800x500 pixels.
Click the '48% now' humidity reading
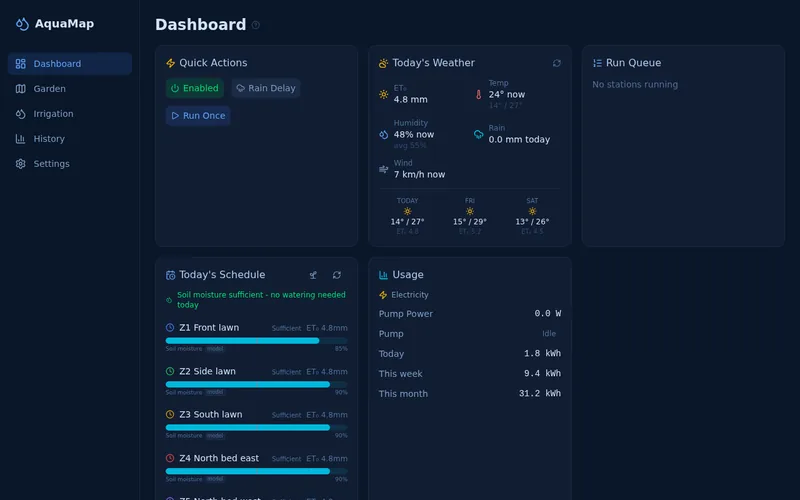point(414,135)
